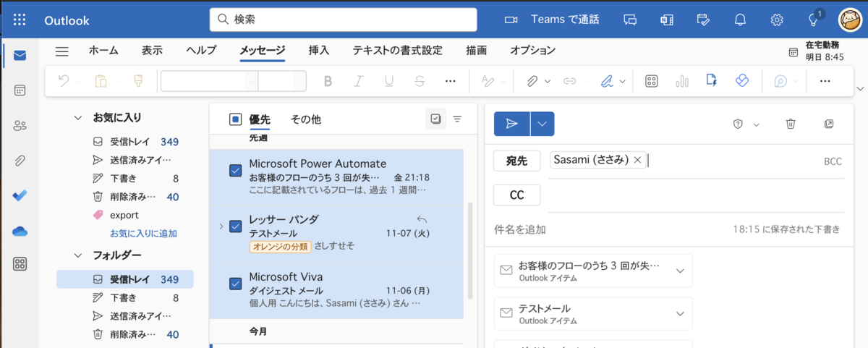This screenshot has width=868, height=348.
Task: Uncheck the Microsoft Power Automate message checkbox
Action: coord(235,171)
